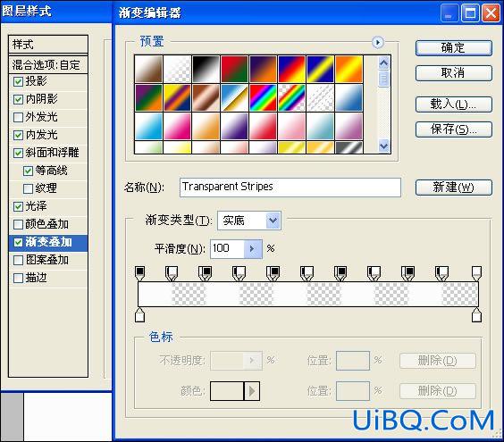The height and width of the screenshot is (442, 504).
Task: Pick the violet-green-orange gradient preset
Action: point(148,97)
